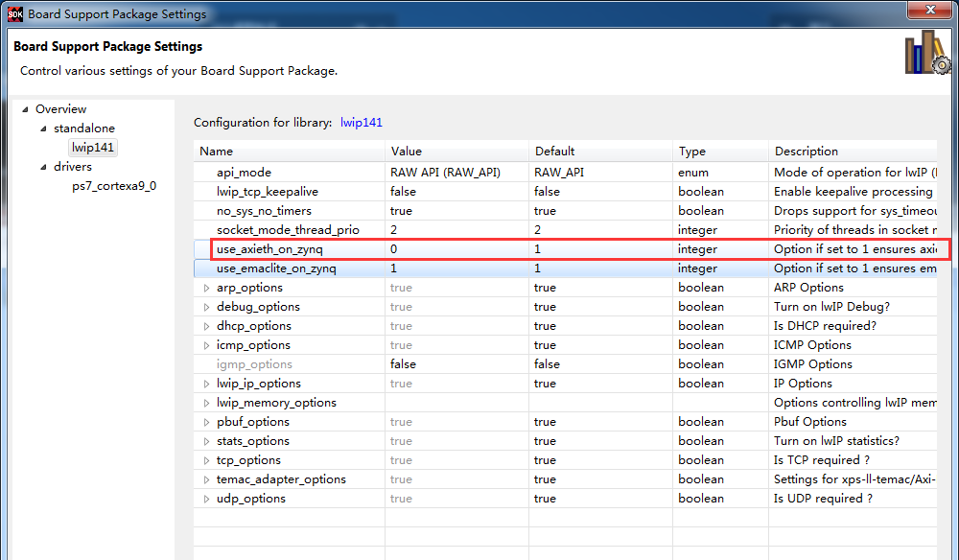
Task: Edit the lwip_tcp_keepalive value false
Action: coord(456,192)
